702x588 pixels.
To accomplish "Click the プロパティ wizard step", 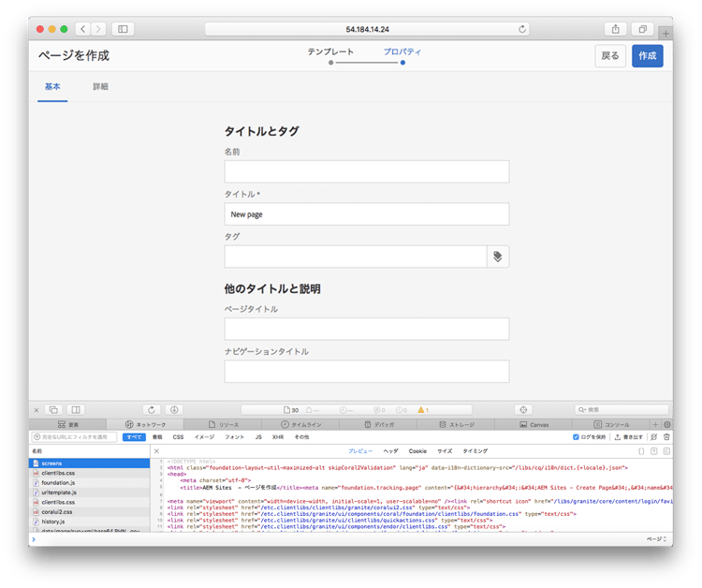I will pyautogui.click(x=402, y=51).
